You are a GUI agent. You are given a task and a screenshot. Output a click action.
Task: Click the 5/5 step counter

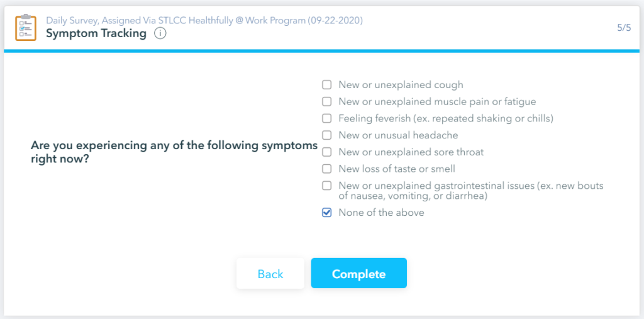click(624, 28)
